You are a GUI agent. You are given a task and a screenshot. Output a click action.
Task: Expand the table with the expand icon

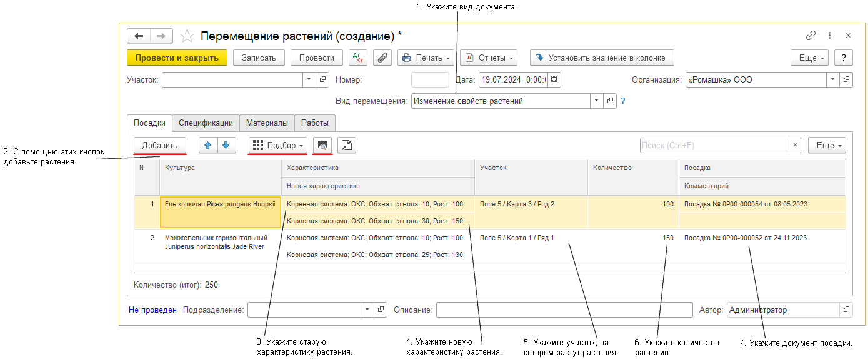(x=347, y=145)
